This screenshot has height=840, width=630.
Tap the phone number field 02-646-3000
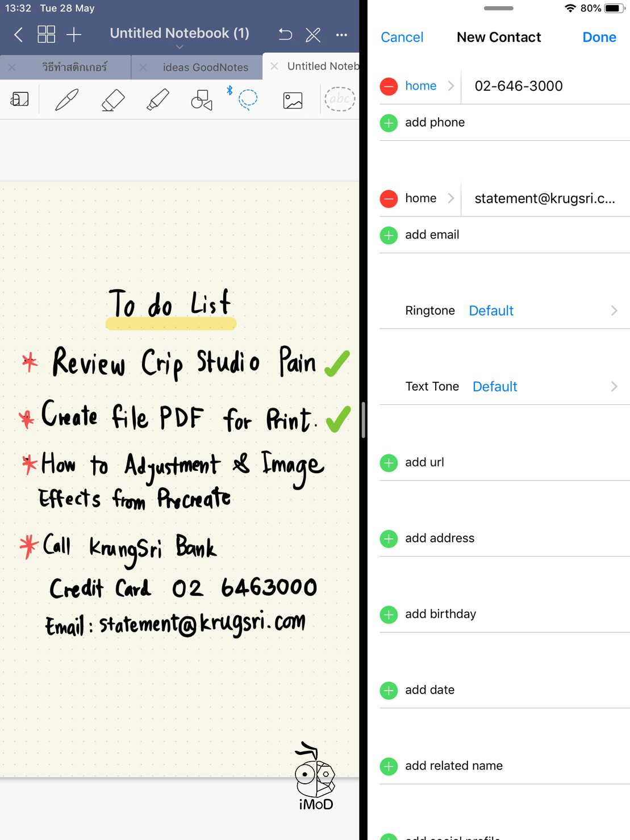coord(518,86)
